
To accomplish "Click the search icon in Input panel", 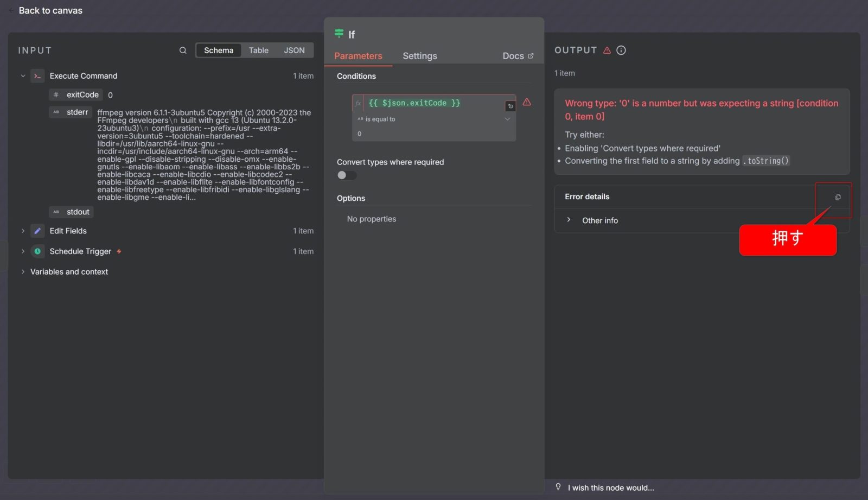I will [183, 50].
